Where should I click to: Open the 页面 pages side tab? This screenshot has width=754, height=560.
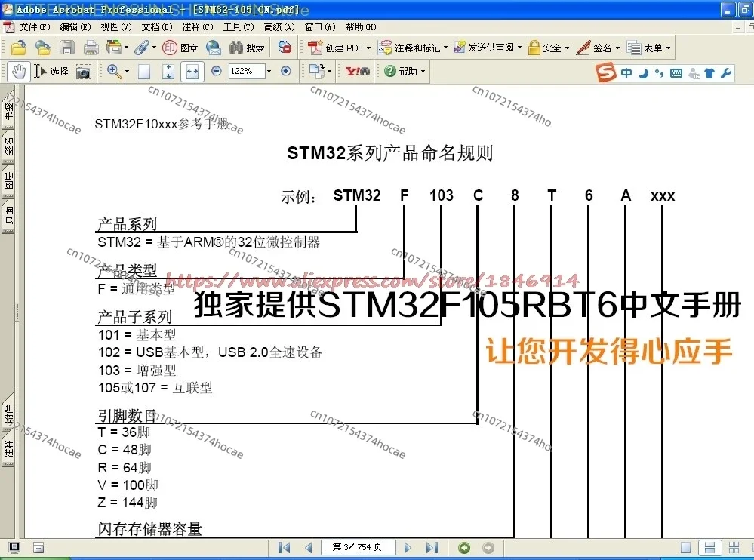pyautogui.click(x=8, y=216)
